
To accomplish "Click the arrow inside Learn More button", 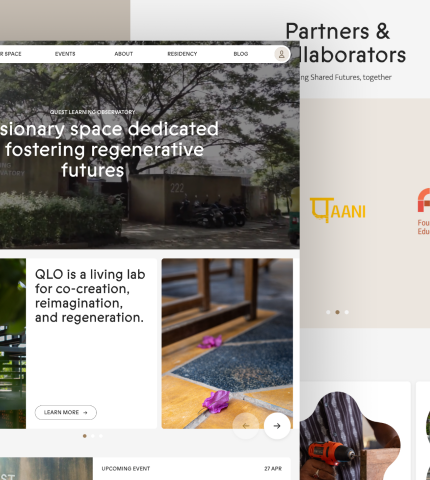I will pyautogui.click(x=85, y=413).
